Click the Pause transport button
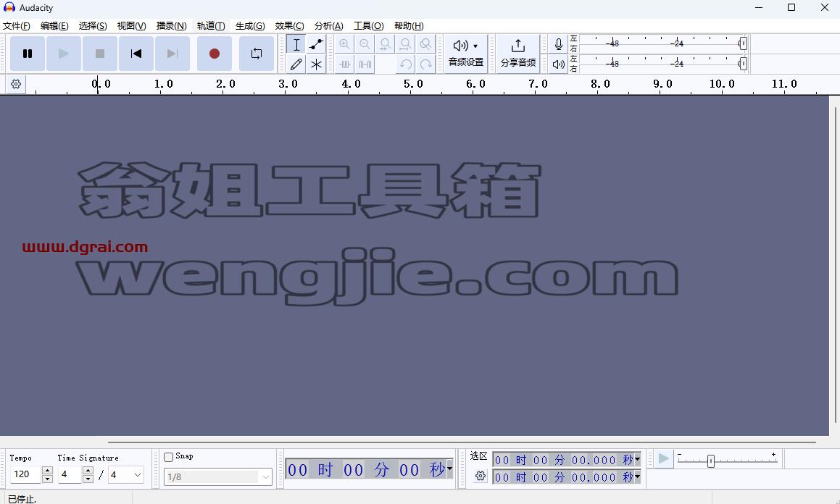This screenshot has height=504, width=840. [28, 54]
